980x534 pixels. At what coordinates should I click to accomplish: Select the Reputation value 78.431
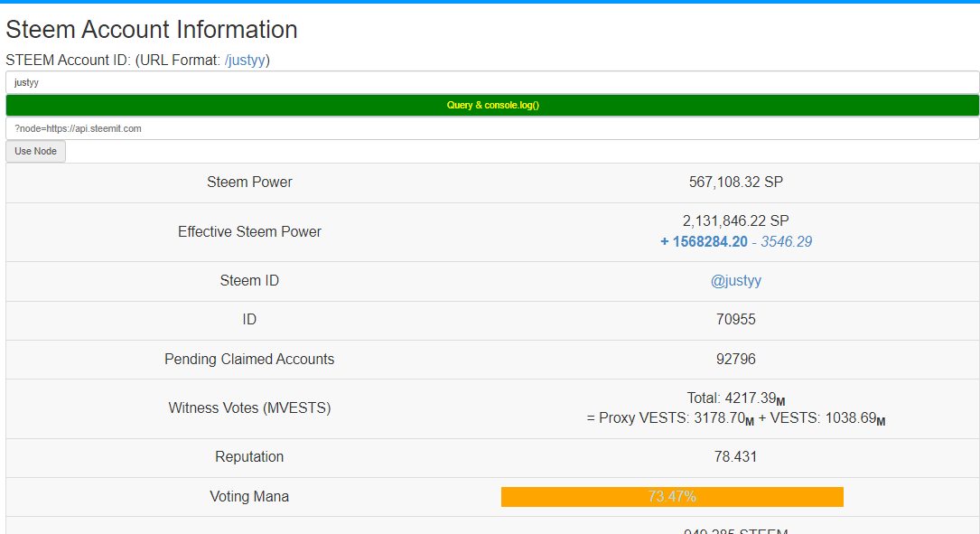[x=735, y=456]
